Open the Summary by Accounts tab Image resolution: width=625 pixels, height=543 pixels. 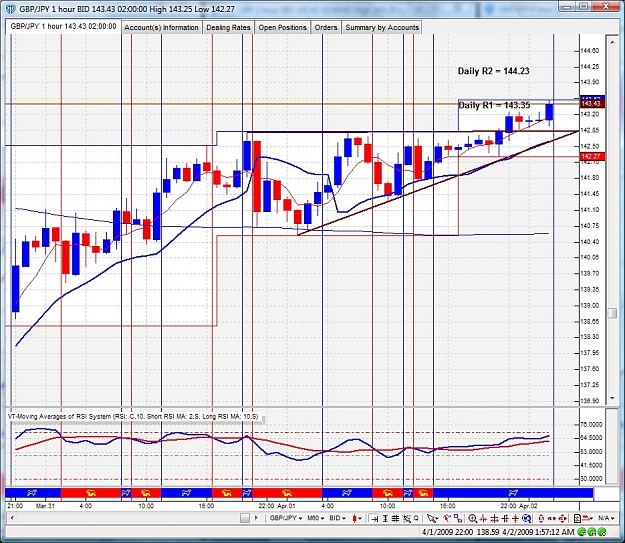click(382, 28)
